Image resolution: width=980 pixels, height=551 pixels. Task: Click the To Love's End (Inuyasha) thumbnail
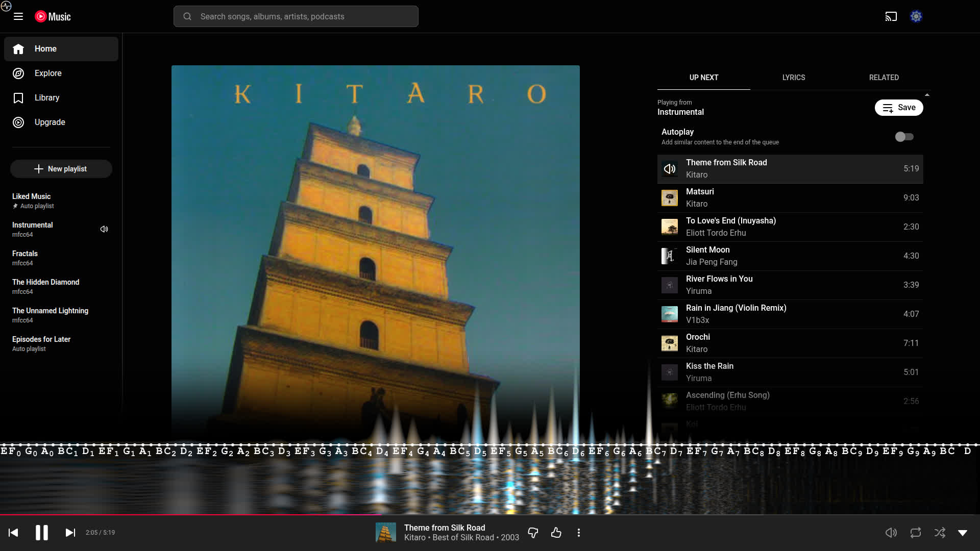670,227
